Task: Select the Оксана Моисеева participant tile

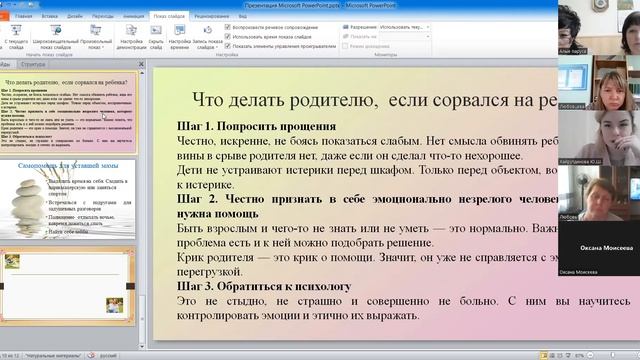Action: click(x=599, y=248)
